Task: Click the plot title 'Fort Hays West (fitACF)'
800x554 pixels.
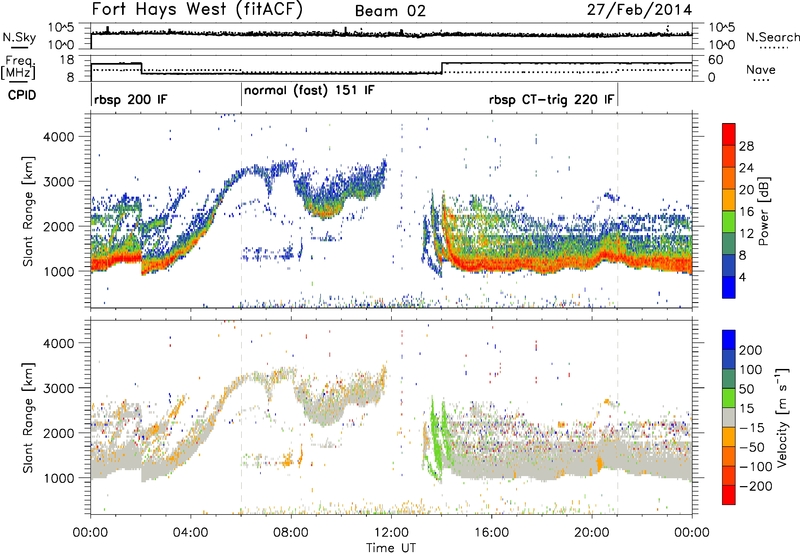Action: click(197, 9)
